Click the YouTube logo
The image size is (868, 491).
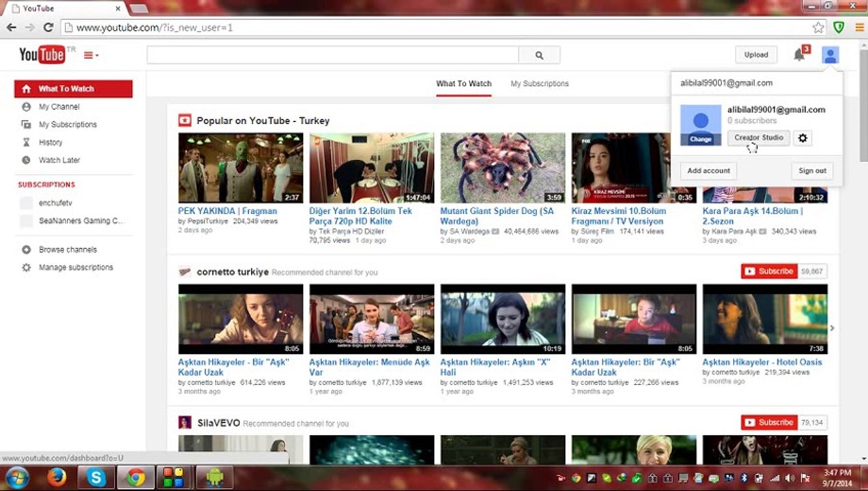42,55
